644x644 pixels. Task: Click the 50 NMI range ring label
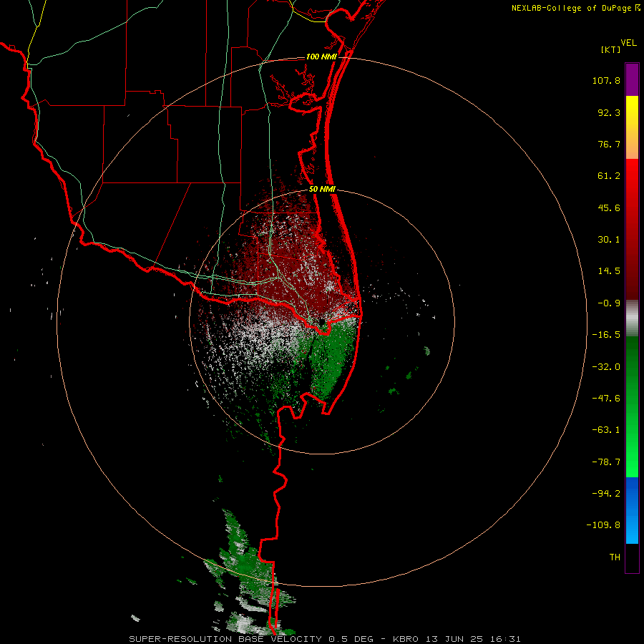click(322, 190)
